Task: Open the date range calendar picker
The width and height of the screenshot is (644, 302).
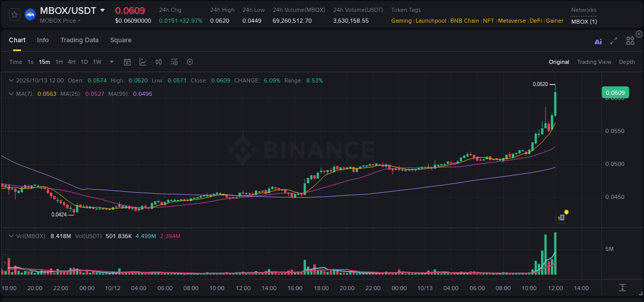Action: 127,62
